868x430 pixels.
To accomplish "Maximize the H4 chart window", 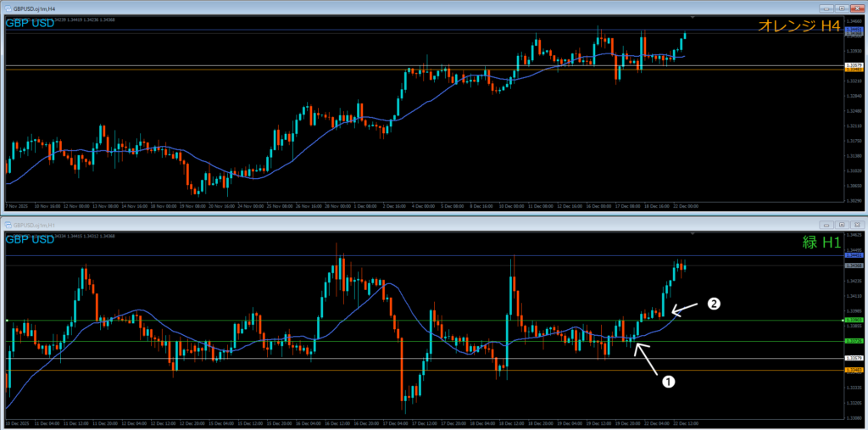I will point(843,8).
